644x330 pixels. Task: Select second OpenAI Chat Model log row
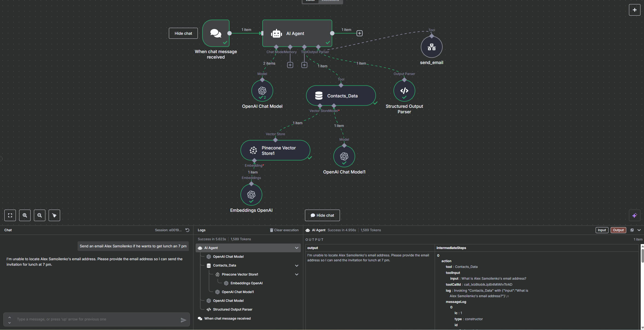[x=248, y=301]
